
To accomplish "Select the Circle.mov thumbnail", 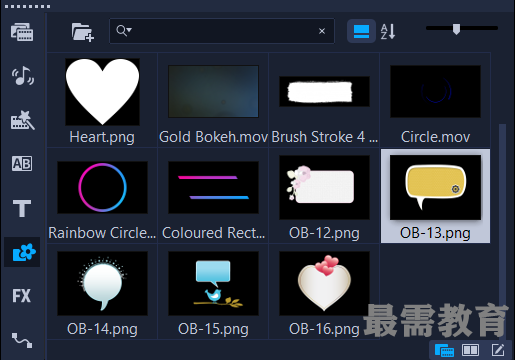I will pos(435,91).
